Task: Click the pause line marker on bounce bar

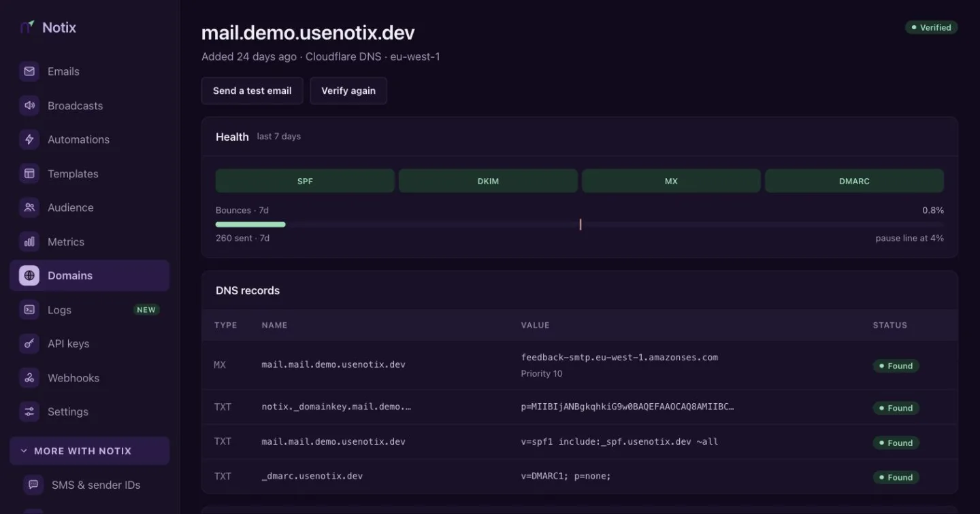Action: pos(581,224)
